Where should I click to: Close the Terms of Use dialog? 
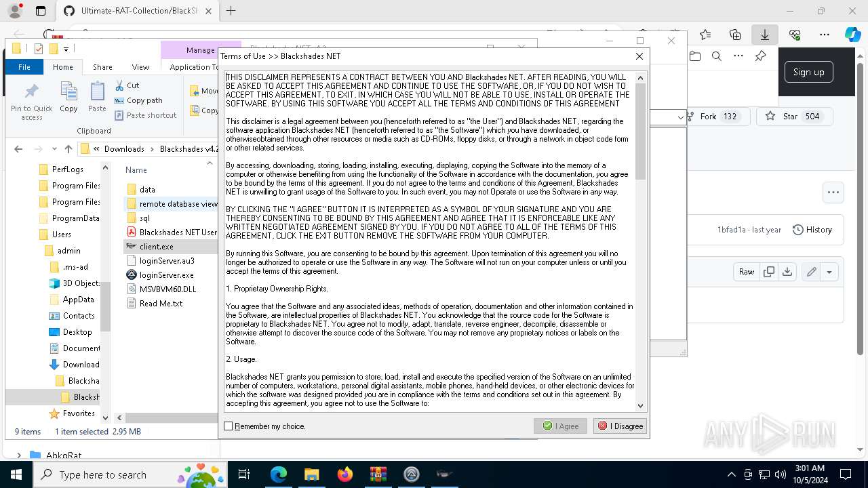(639, 56)
